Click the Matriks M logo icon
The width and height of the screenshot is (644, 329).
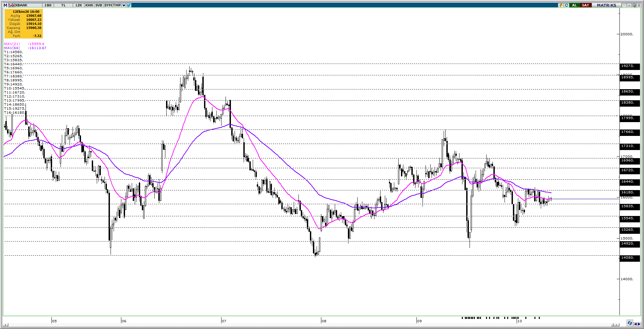point(5,5)
